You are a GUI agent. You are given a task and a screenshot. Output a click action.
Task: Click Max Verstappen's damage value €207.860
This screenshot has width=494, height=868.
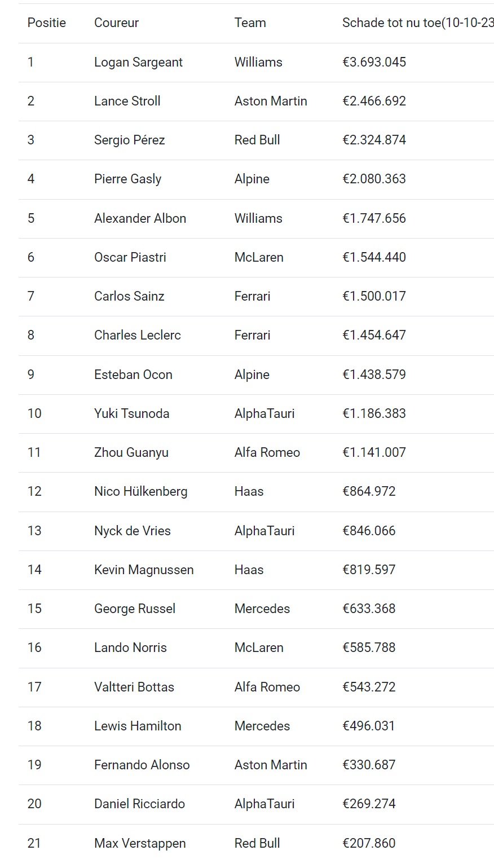(x=369, y=843)
